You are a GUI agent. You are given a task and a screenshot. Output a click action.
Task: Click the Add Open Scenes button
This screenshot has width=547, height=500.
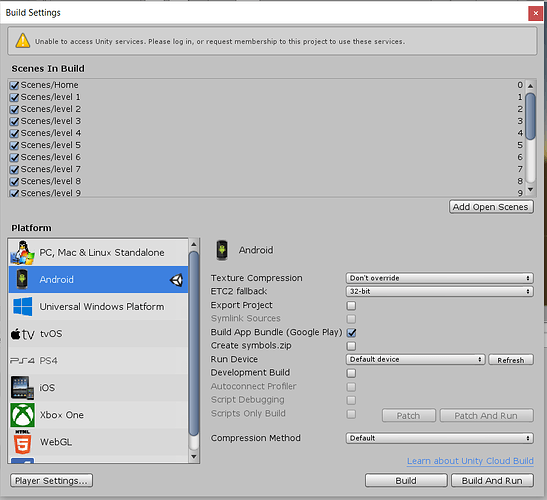491,207
